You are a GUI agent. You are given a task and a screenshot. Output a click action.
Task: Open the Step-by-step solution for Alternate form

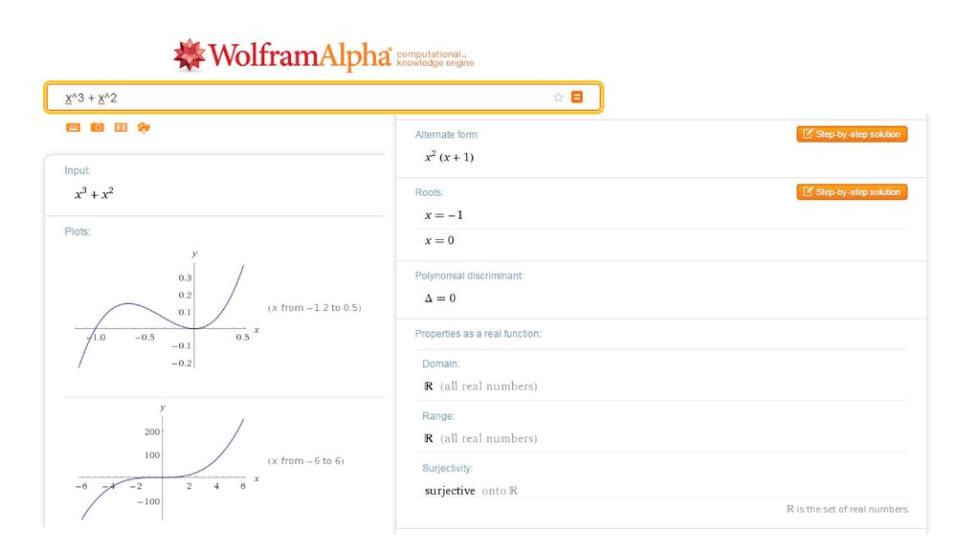pos(852,134)
